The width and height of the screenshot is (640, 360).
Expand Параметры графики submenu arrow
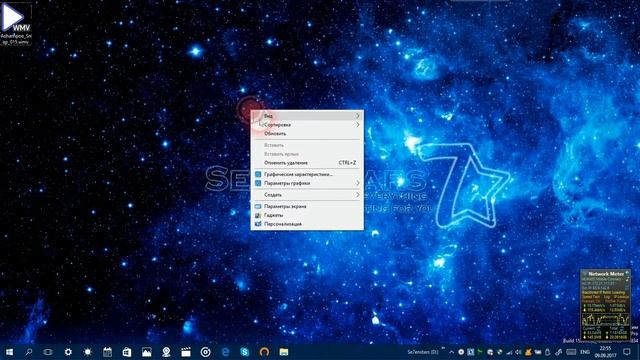358,183
